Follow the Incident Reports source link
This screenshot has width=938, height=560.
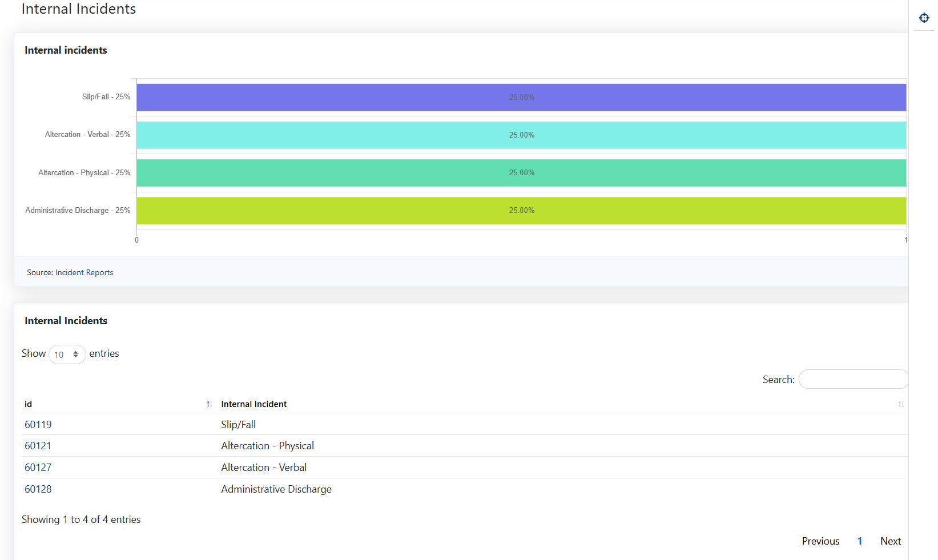click(84, 272)
